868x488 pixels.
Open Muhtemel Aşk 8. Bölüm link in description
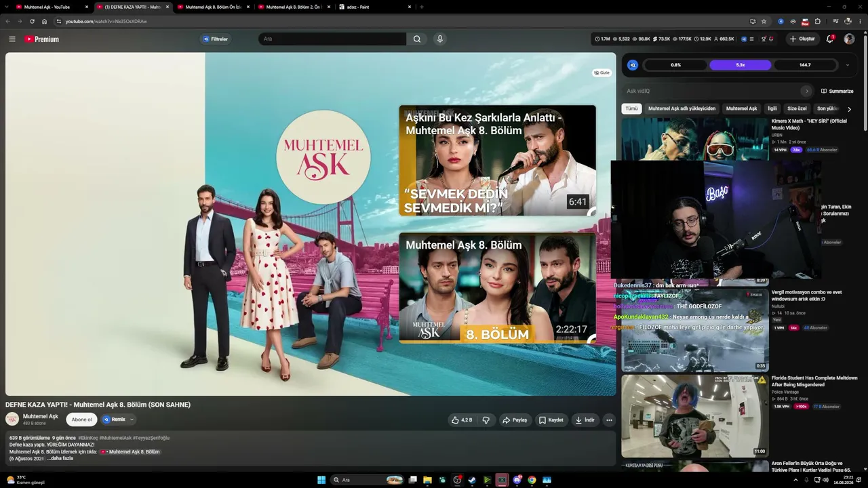pyautogui.click(x=130, y=451)
